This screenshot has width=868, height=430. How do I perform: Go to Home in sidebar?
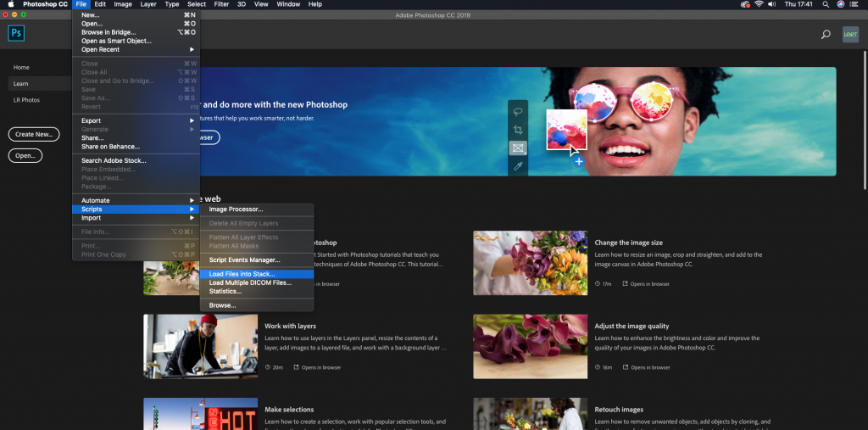coord(21,68)
